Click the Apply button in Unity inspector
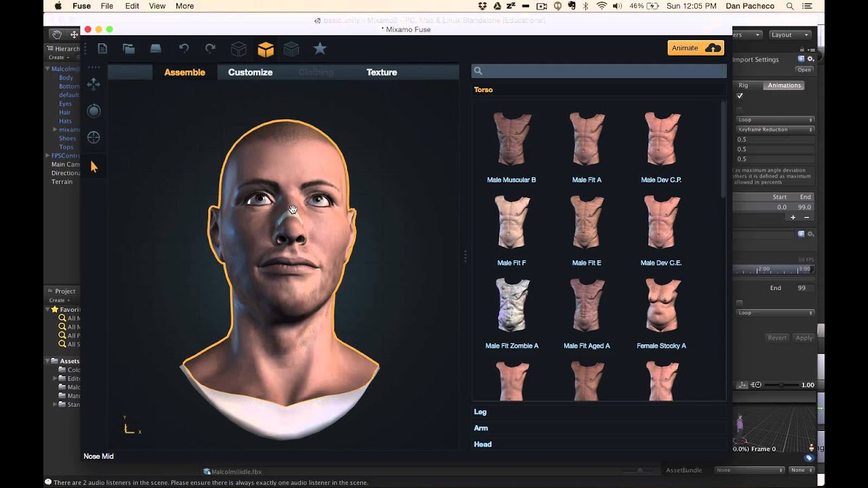Image resolution: width=868 pixels, height=488 pixels. point(804,338)
